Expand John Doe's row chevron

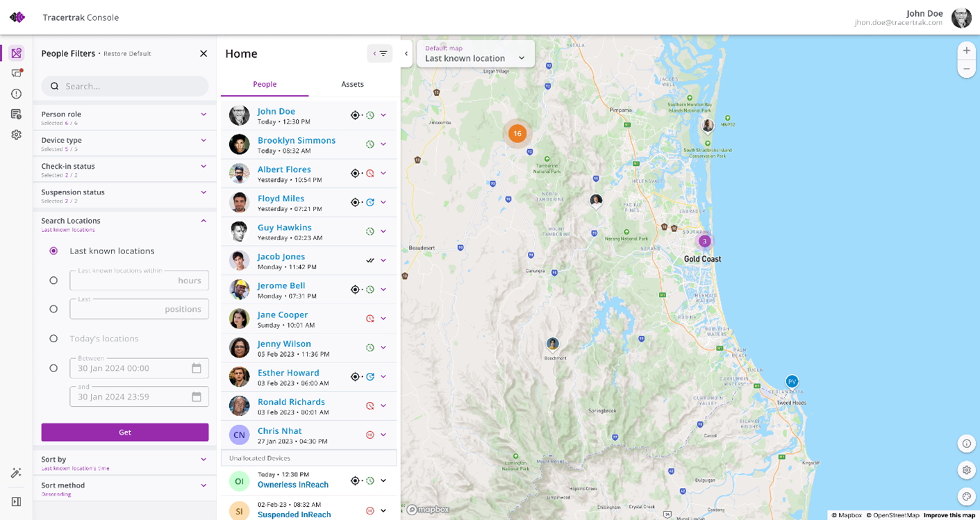click(x=383, y=115)
